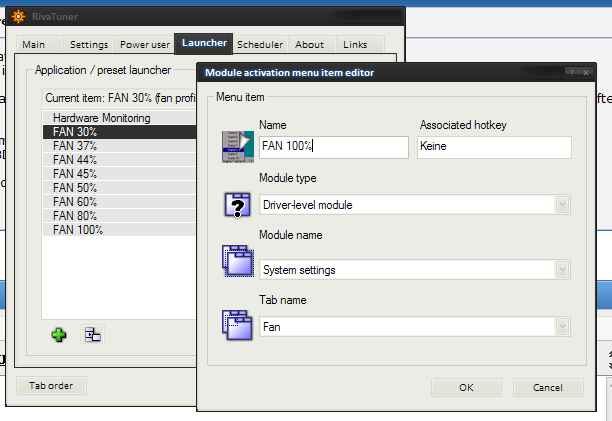612x421 pixels.
Task: Open the Scheduler tab
Action: click(260, 44)
